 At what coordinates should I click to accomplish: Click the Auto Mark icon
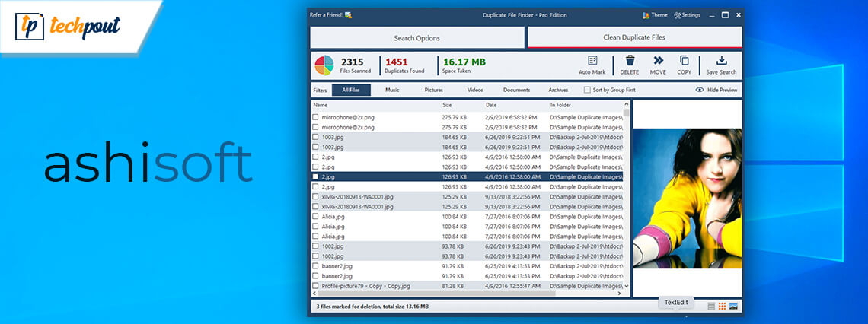592,61
